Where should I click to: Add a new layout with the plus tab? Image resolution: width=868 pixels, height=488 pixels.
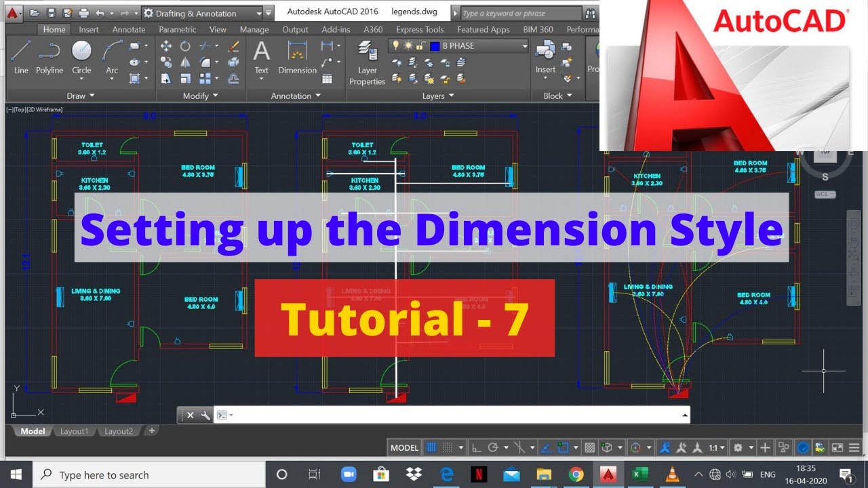click(151, 430)
